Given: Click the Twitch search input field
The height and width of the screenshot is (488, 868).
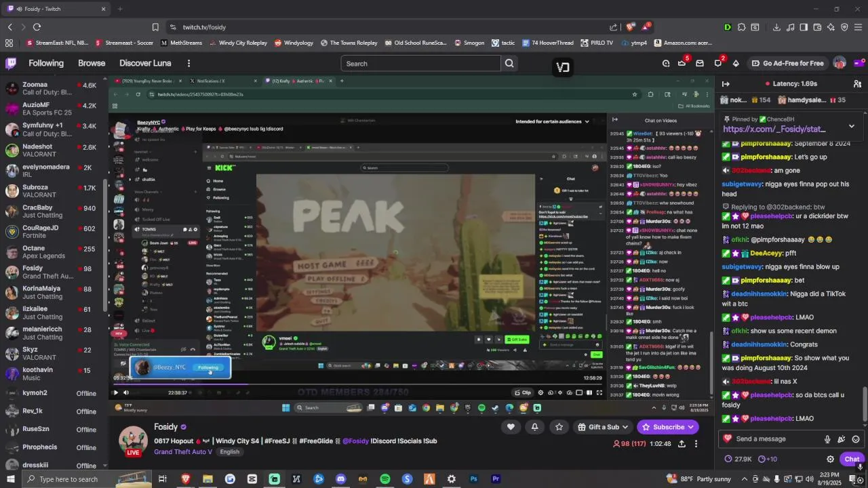Looking at the screenshot, I should point(420,64).
